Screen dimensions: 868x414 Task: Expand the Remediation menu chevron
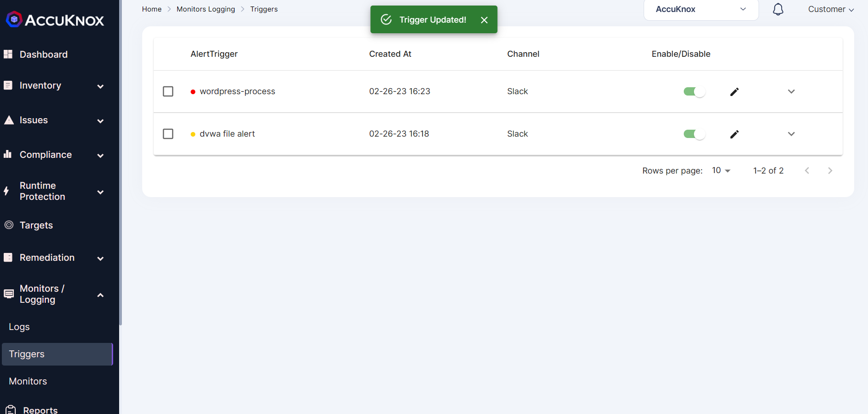100,258
